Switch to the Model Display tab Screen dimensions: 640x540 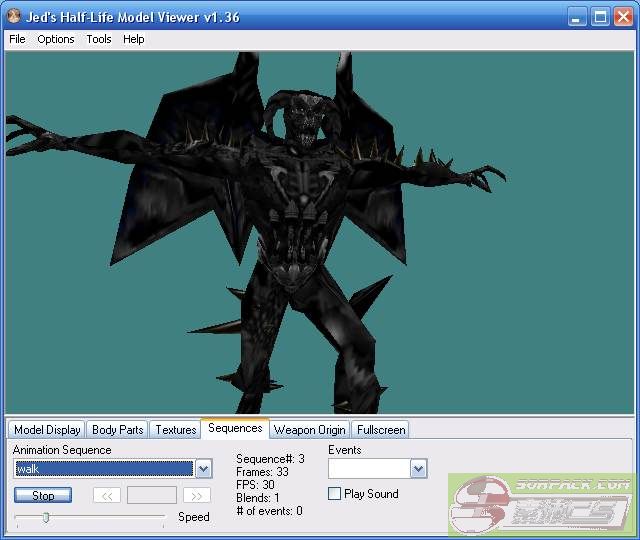pos(47,430)
